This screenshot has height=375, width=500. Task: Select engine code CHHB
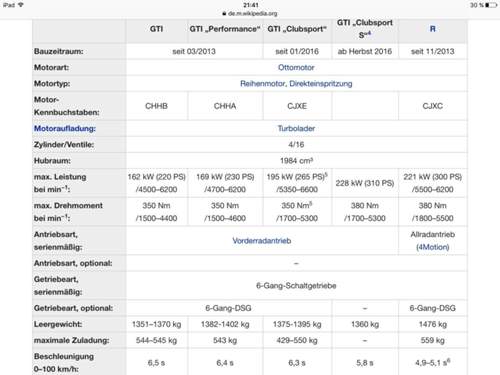[x=156, y=106]
